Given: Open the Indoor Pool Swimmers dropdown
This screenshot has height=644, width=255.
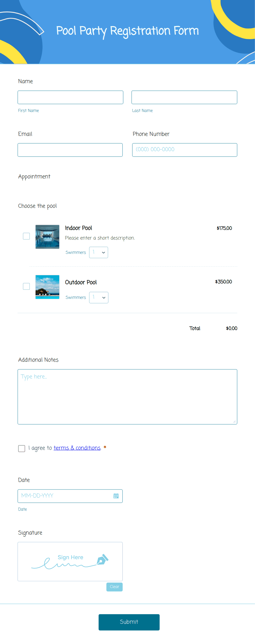Looking at the screenshot, I should 99,252.
